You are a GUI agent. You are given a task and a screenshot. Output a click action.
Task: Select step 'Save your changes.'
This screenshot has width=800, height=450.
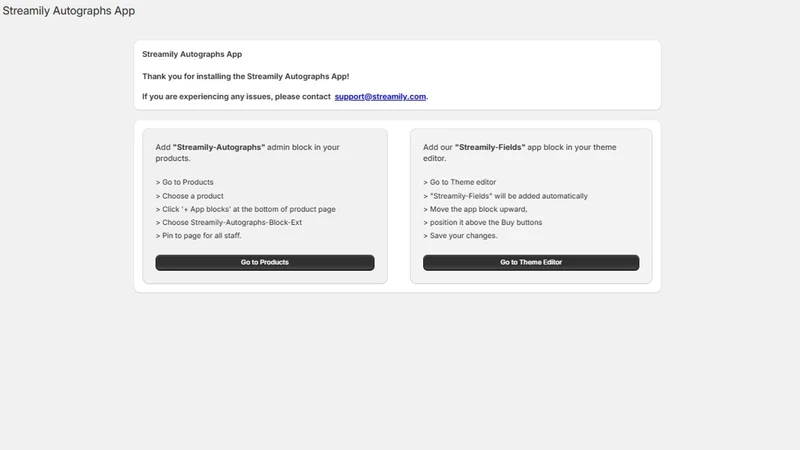(x=460, y=236)
